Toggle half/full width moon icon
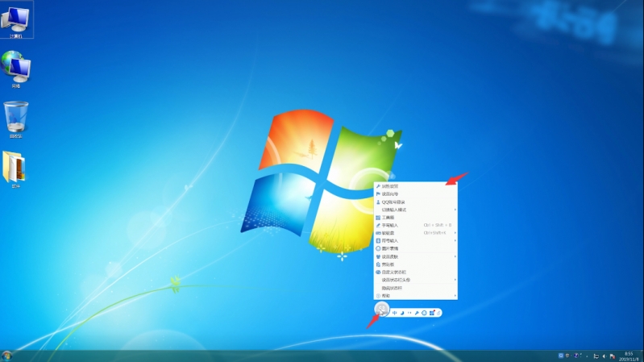Viewport: 644px width, 362px height. tap(402, 313)
